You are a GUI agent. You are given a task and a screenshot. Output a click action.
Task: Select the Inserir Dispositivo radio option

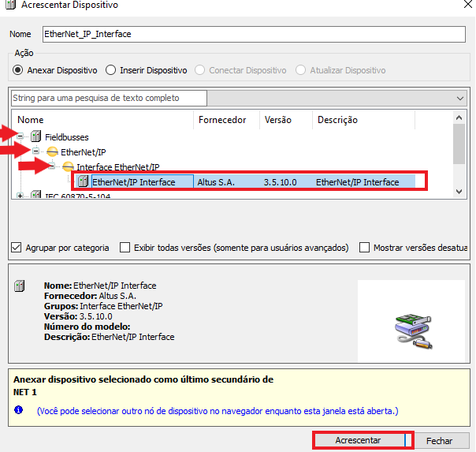point(111,70)
